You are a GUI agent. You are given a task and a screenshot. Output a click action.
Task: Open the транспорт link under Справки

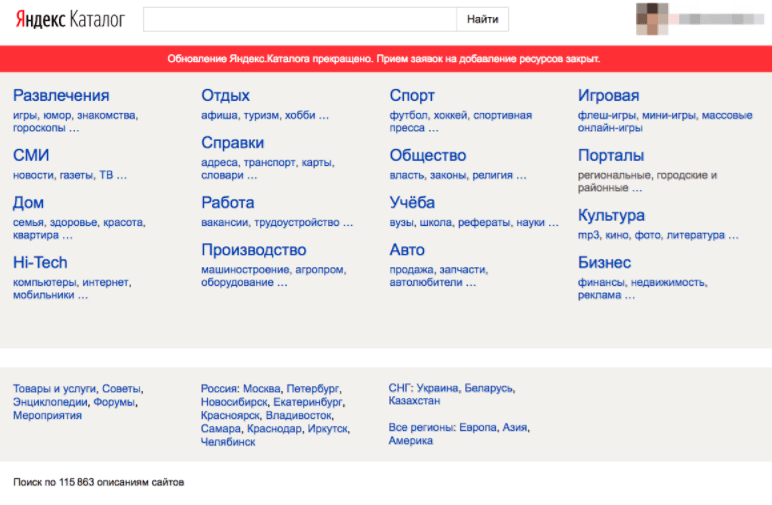coord(270,162)
